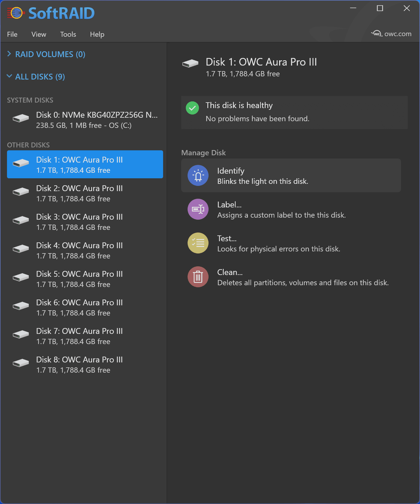Click the green healthy checkmark icon
The image size is (420, 504).
click(193, 108)
